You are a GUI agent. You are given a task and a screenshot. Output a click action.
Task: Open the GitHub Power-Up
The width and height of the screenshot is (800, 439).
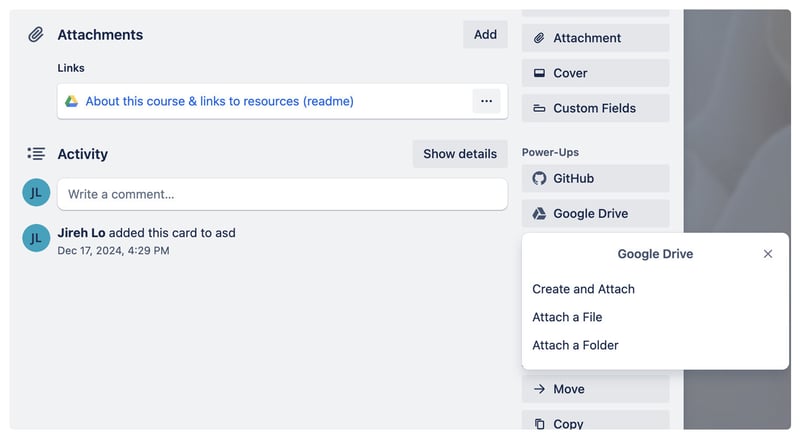595,178
